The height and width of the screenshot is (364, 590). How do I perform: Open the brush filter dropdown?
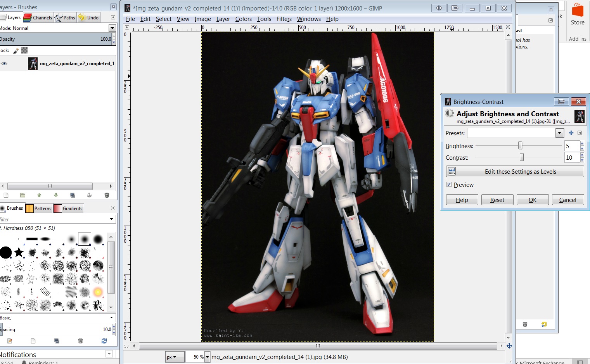pos(112,219)
